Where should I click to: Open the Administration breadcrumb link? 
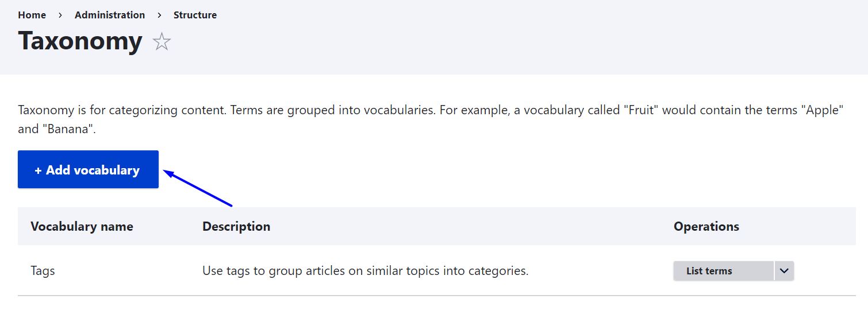coord(110,15)
